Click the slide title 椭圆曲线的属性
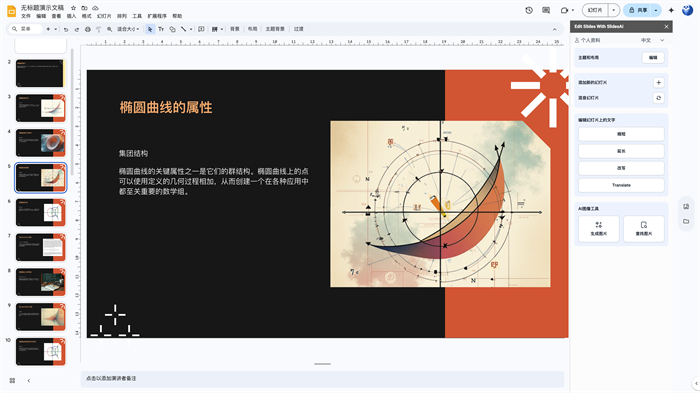The image size is (700, 393). tap(166, 108)
